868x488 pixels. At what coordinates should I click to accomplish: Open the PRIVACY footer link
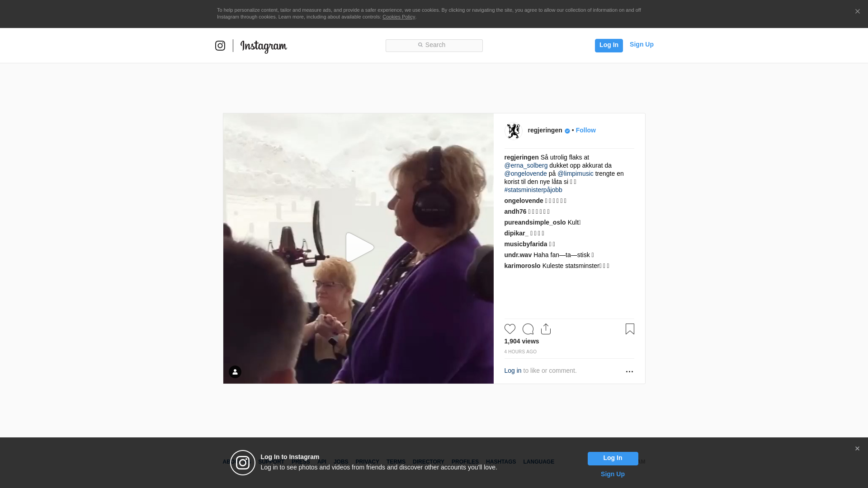click(367, 462)
